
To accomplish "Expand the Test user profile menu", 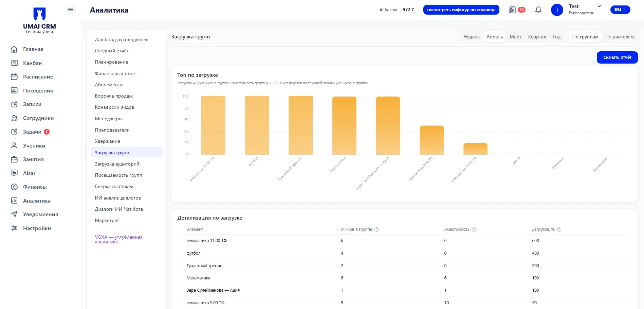I will [599, 6].
